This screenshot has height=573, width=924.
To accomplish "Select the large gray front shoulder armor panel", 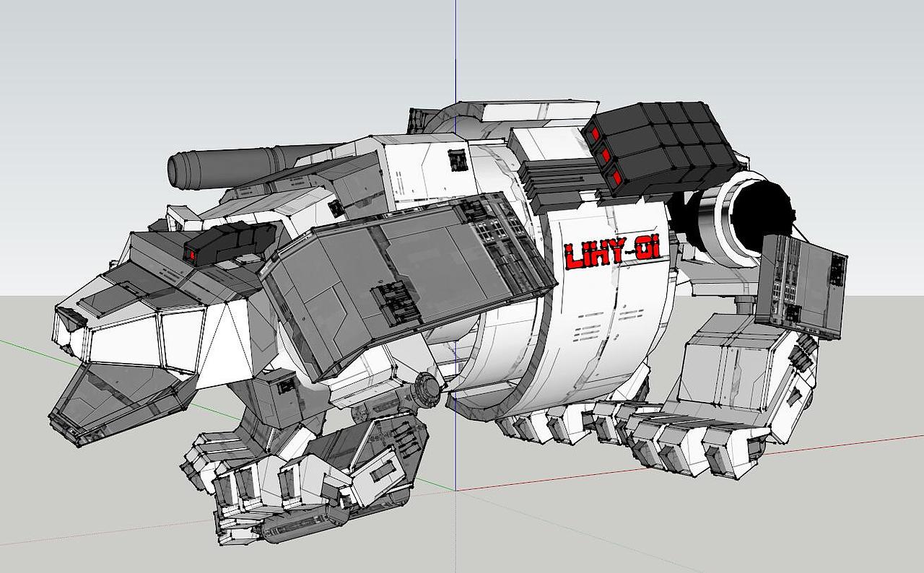I will [x=408, y=284].
